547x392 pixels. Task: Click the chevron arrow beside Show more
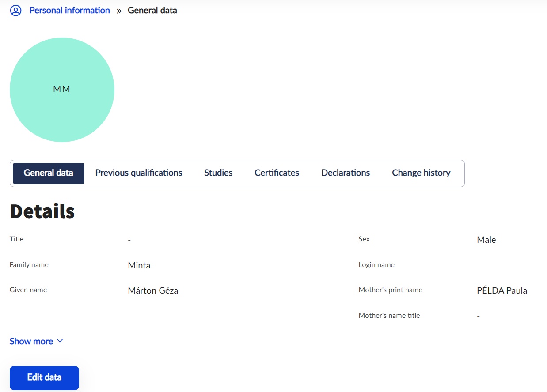(x=60, y=341)
